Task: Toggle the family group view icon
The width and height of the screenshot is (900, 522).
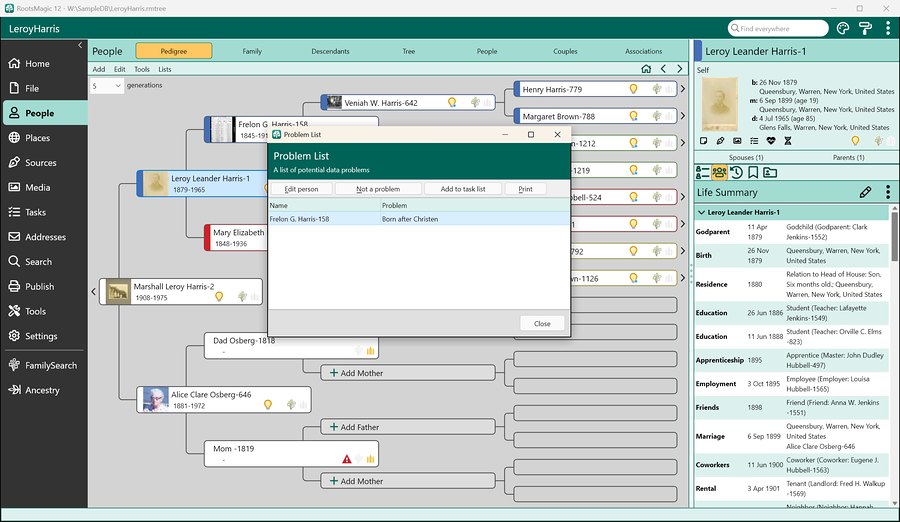Action: click(719, 172)
